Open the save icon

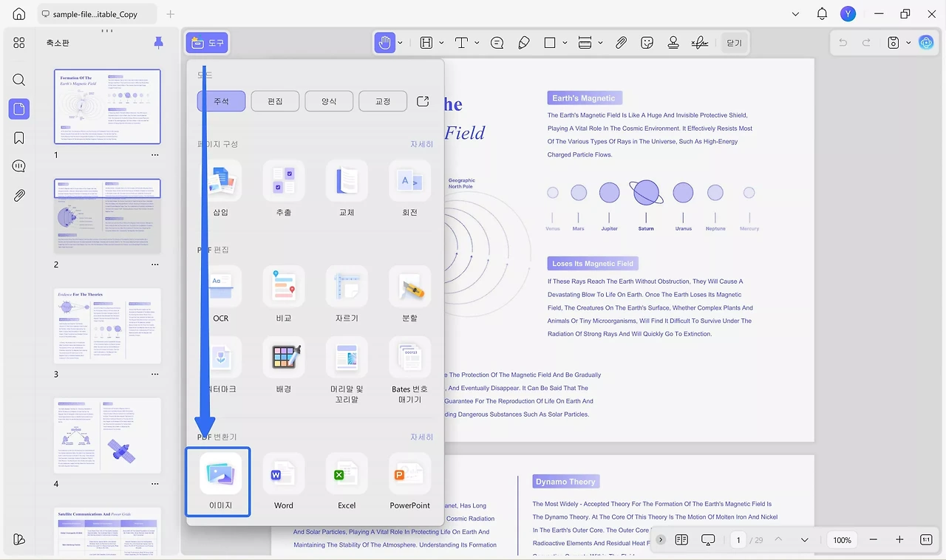click(893, 43)
